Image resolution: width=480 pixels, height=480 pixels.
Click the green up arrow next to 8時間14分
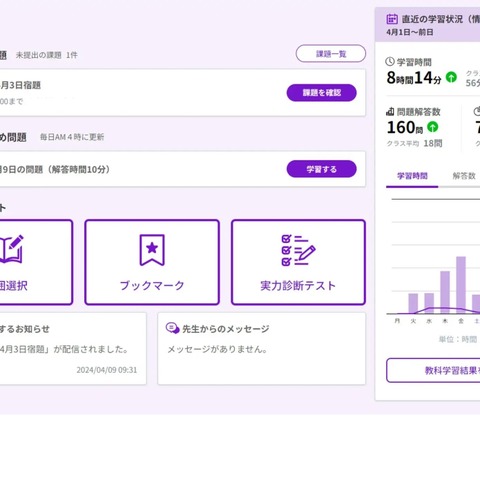click(451, 77)
